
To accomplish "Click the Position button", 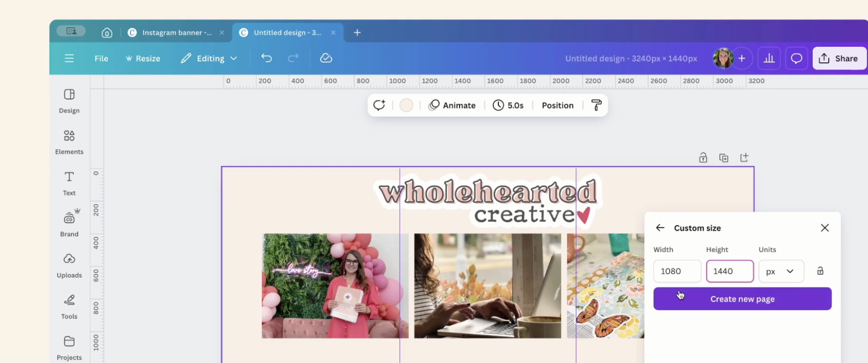I will (x=558, y=105).
